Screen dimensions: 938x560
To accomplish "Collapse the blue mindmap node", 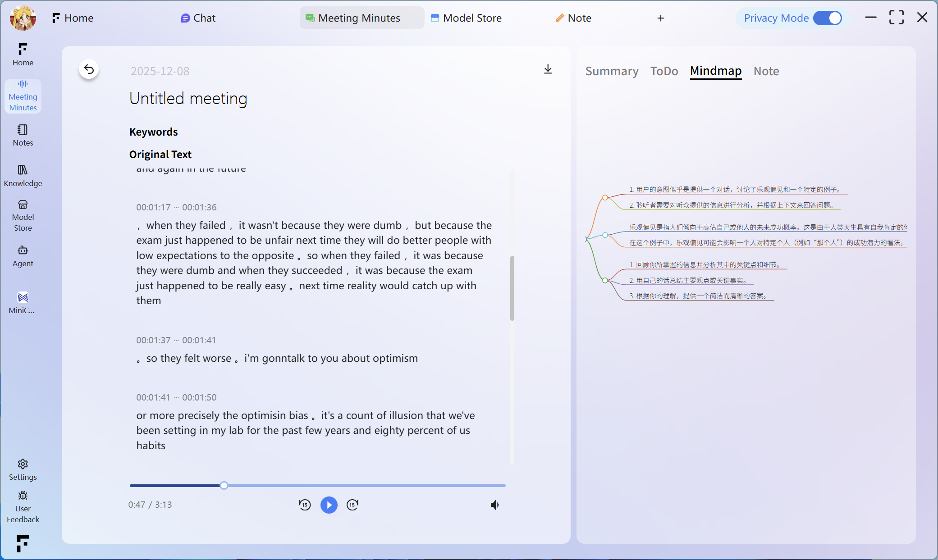I will [x=605, y=235].
